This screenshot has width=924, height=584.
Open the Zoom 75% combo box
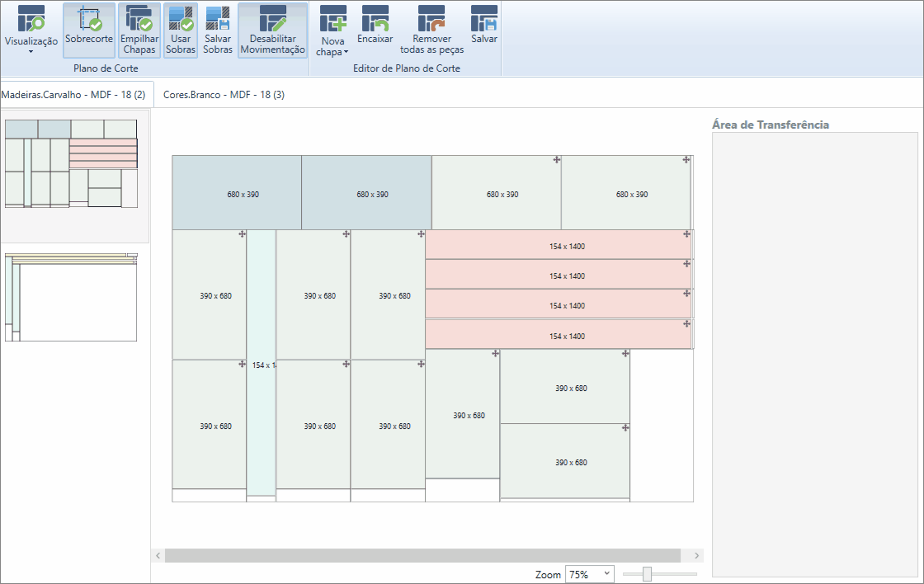pyautogui.click(x=589, y=574)
